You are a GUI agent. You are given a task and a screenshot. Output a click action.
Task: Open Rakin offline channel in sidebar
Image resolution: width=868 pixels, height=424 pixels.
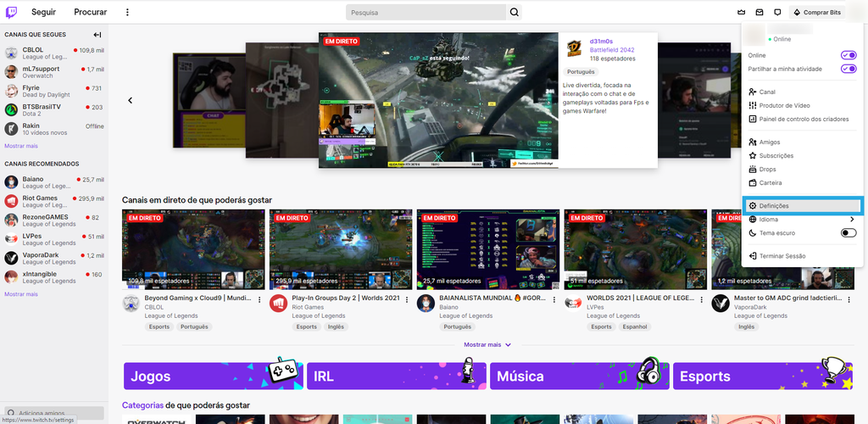[x=54, y=129]
